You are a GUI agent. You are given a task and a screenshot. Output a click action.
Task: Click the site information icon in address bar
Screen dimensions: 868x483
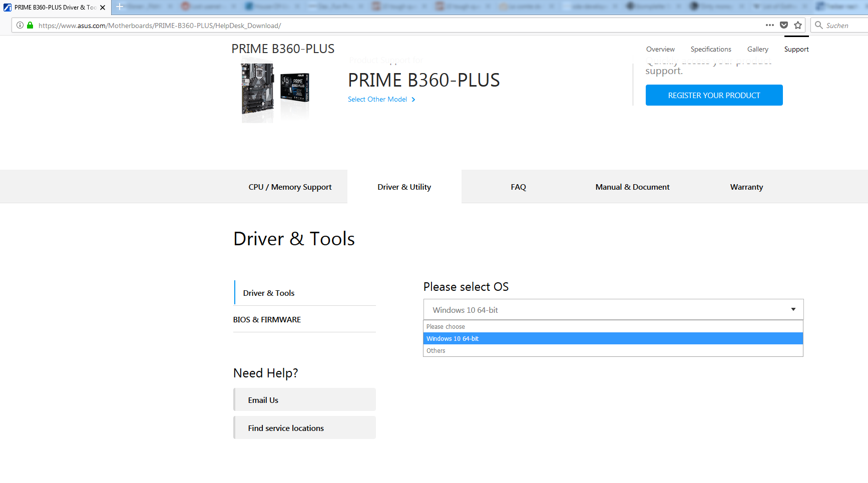click(20, 25)
